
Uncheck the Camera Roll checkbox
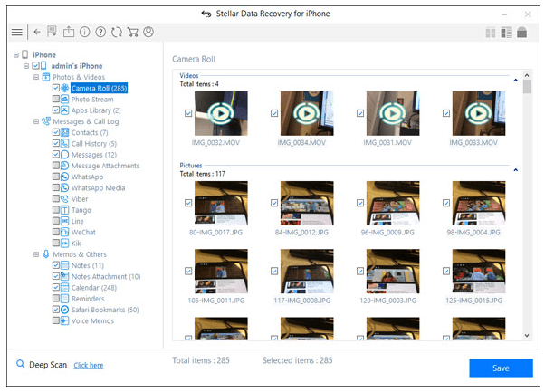(x=56, y=88)
